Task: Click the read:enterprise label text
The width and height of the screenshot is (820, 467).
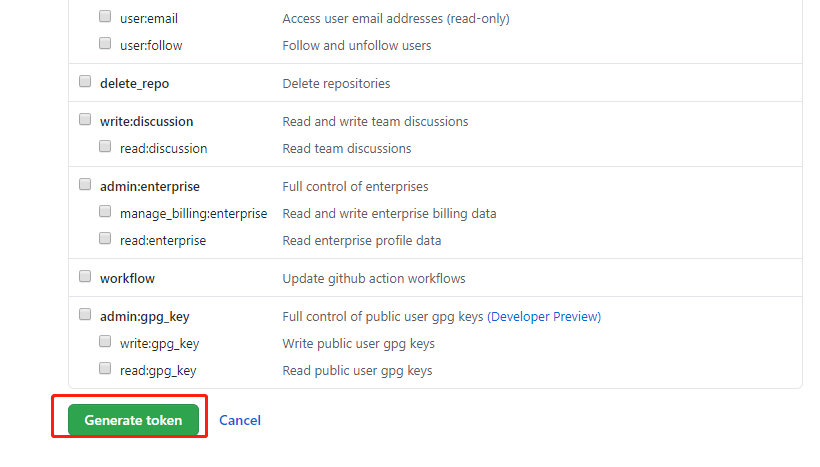Action: click(163, 241)
